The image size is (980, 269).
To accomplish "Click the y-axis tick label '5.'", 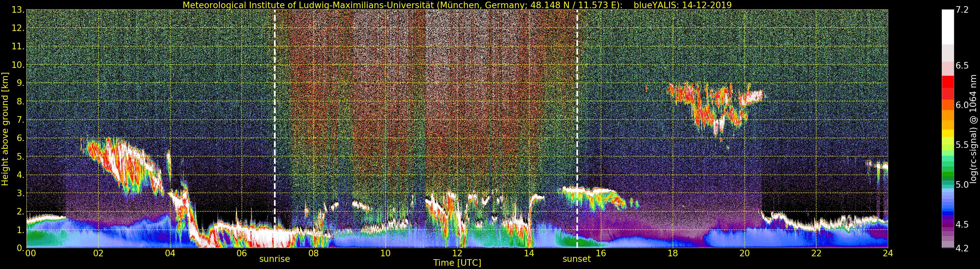I will click(x=20, y=156).
